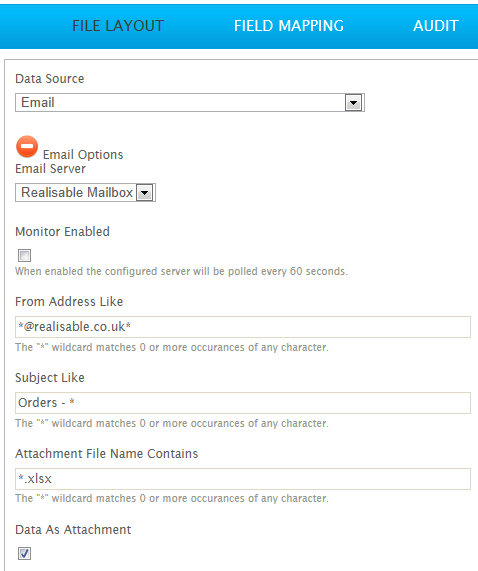The height and width of the screenshot is (571, 478).
Task: Click the Email Server label
Action: tap(51, 169)
